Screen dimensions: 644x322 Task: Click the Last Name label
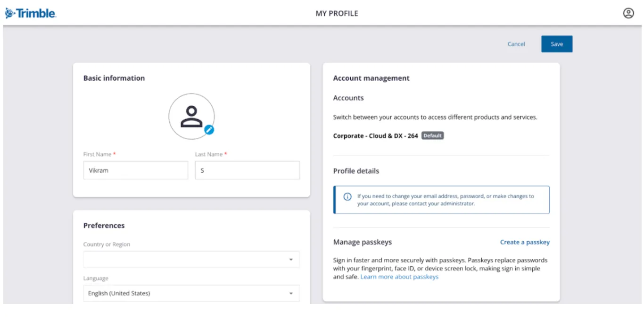(211, 154)
